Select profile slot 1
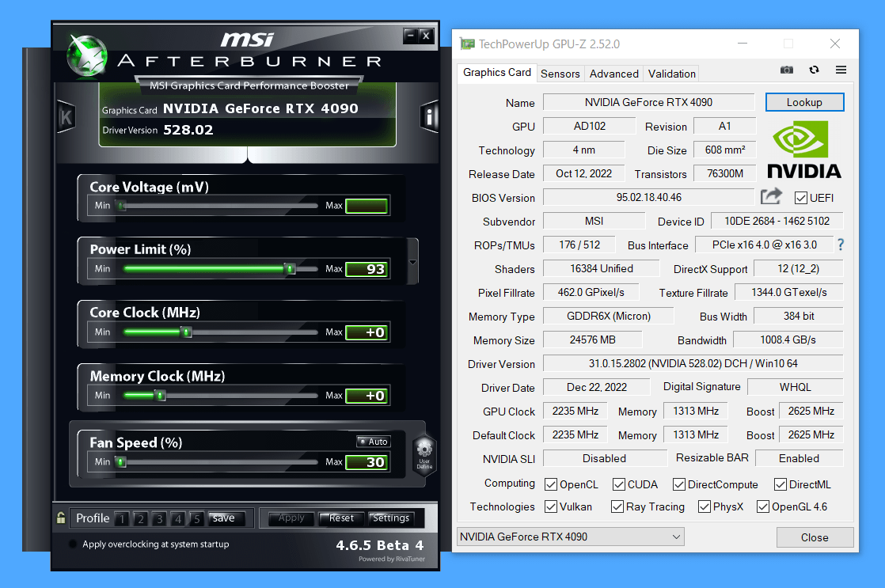 (x=122, y=518)
